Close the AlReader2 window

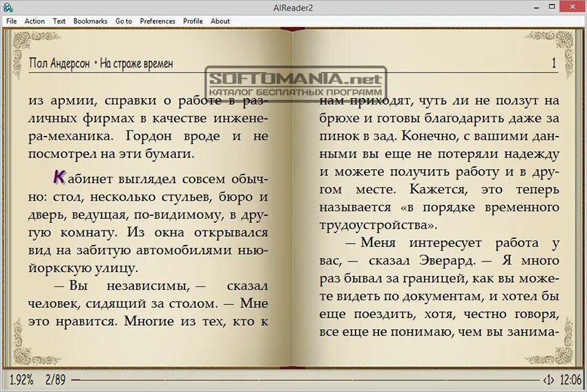(x=572, y=6)
